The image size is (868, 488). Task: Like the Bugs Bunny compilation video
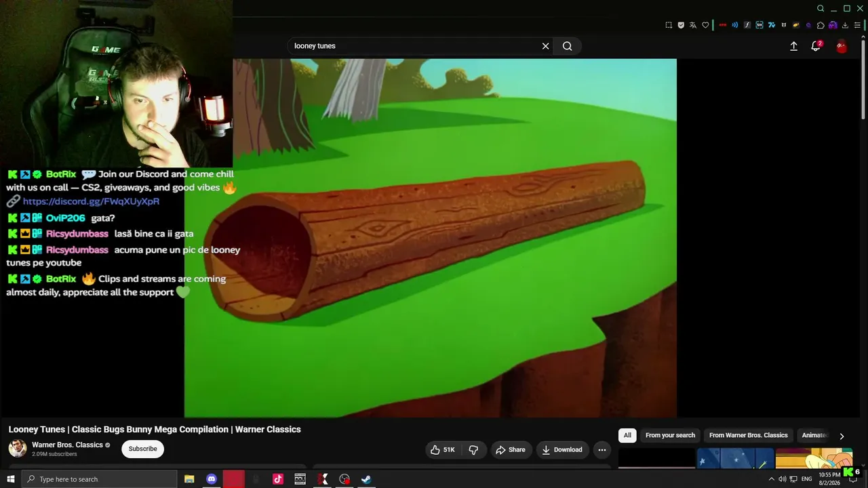[x=443, y=449]
